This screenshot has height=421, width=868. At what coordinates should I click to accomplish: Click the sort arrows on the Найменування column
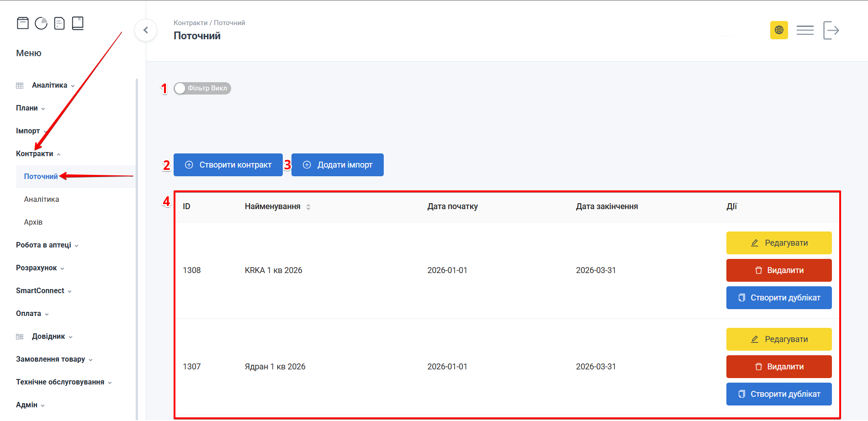(308, 206)
